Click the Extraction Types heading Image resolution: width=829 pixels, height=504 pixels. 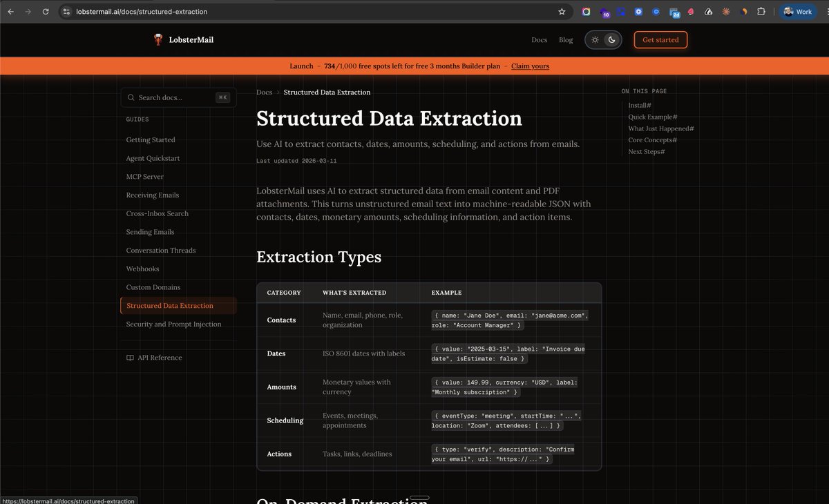(x=318, y=257)
